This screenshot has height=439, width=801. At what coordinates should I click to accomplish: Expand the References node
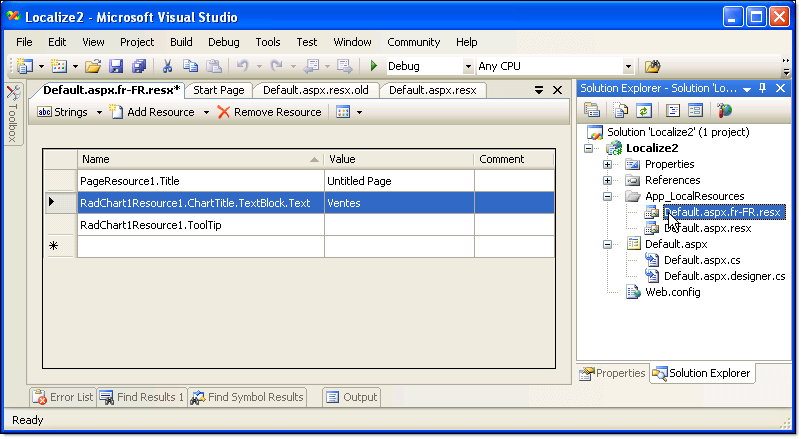607,180
